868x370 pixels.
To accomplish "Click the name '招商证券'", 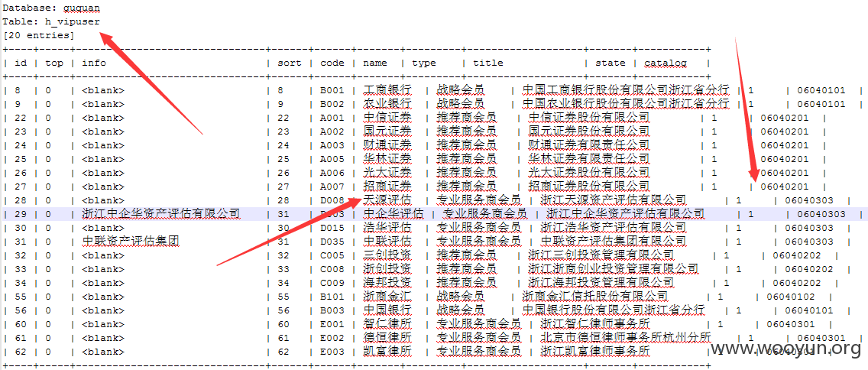I will pos(387,187).
